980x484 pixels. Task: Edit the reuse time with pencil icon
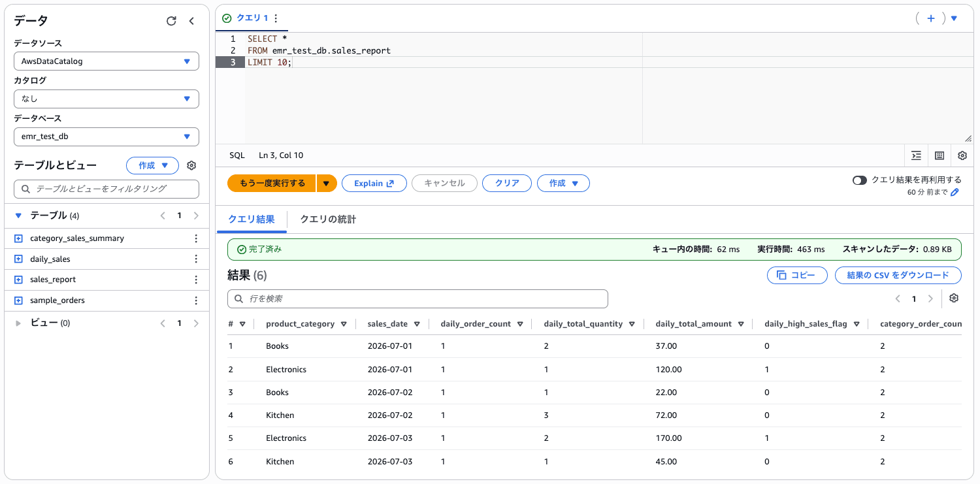point(955,192)
